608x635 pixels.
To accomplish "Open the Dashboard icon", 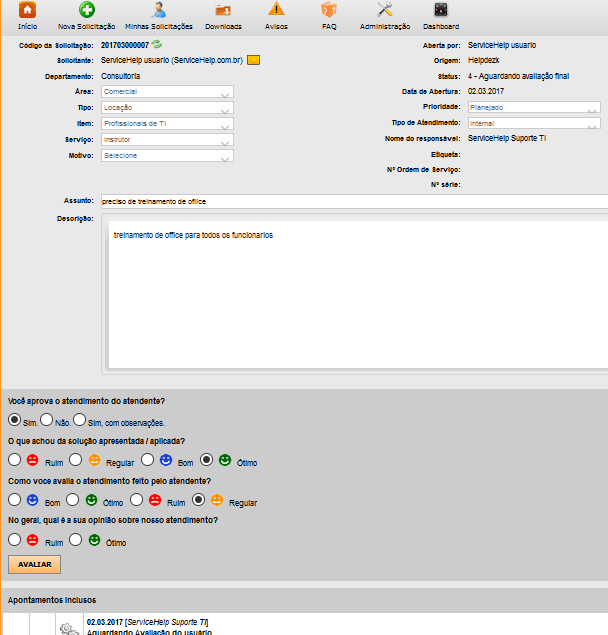I will coord(441,10).
